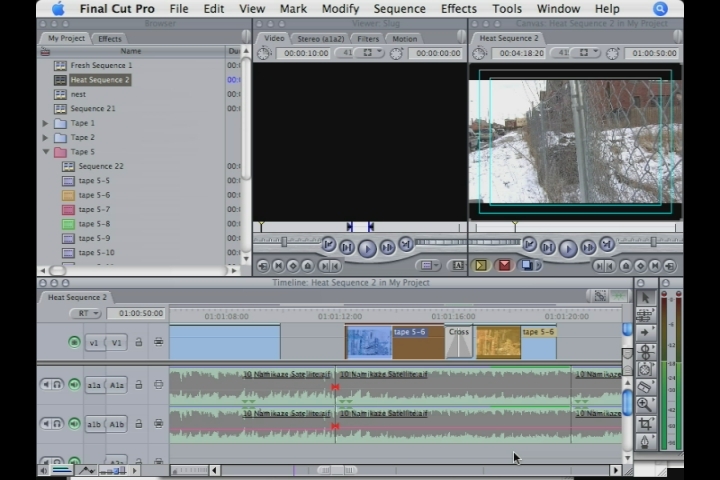Select the Edit Selection tool
This screenshot has height=480, width=720.
click(645, 315)
